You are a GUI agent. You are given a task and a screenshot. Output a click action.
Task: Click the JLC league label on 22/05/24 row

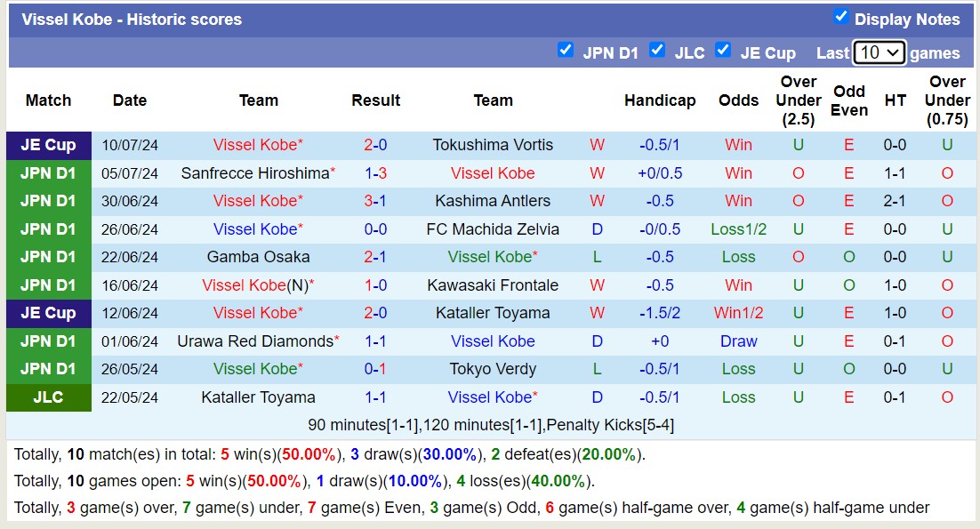point(48,397)
